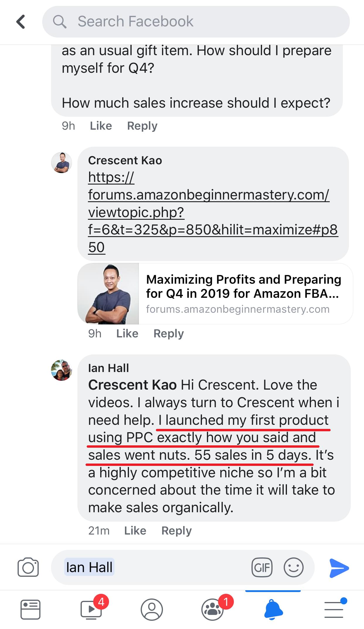Open the hamburger menu tab
364x629 pixels.
(x=334, y=610)
